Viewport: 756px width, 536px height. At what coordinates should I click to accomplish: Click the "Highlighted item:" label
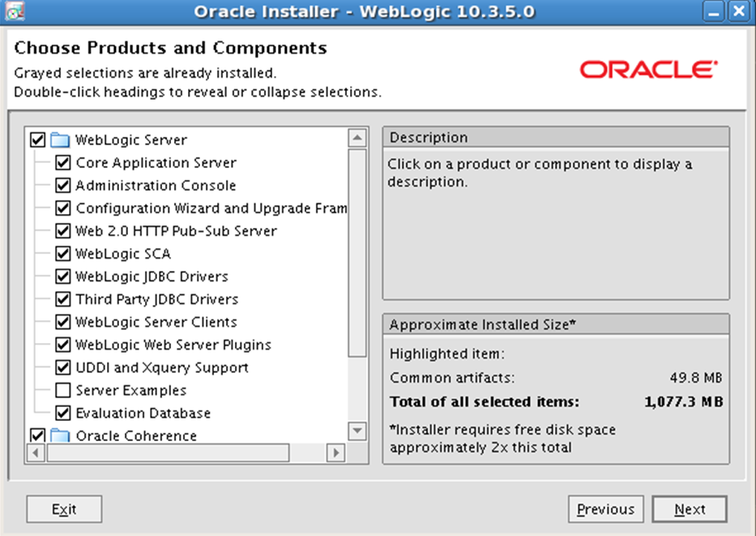[447, 354]
